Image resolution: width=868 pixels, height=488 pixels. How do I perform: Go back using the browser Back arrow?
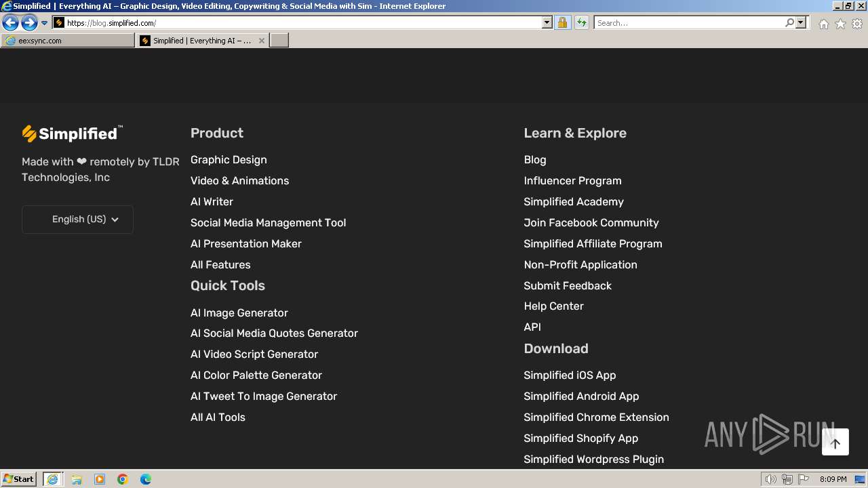[x=10, y=23]
